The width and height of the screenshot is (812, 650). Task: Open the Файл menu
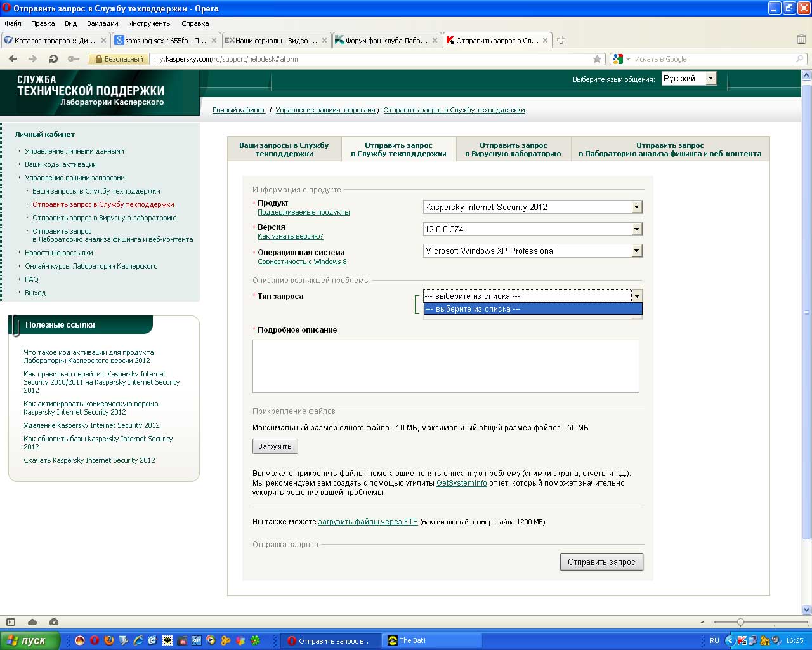click(x=13, y=23)
